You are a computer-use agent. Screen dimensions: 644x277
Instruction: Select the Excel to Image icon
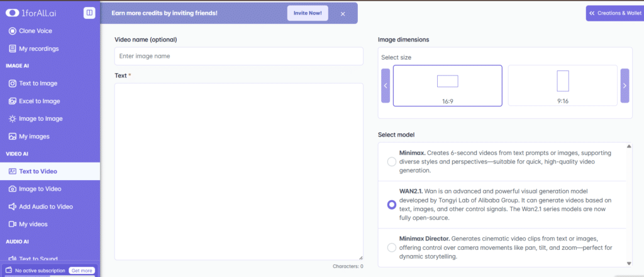coord(13,101)
